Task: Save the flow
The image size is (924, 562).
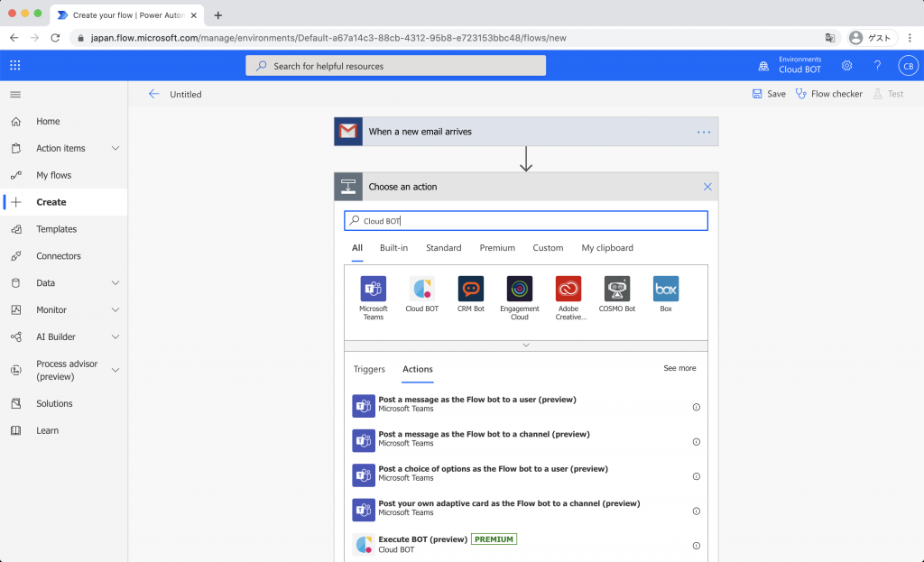Action: point(769,94)
